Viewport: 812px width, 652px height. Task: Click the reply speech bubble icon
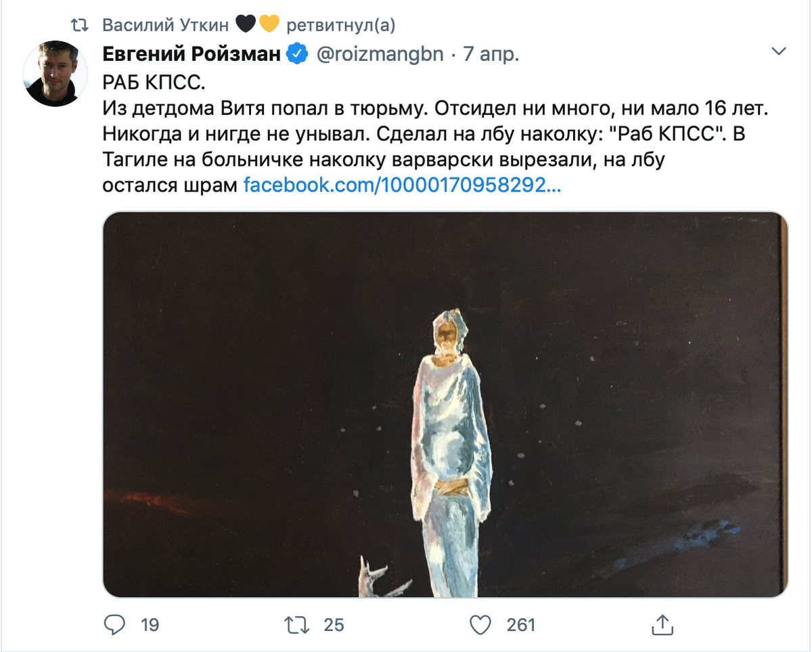116,626
